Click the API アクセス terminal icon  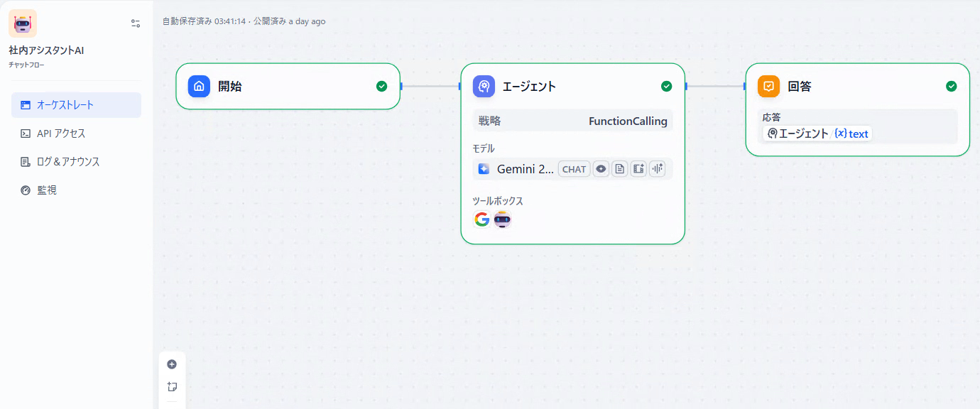(x=26, y=133)
